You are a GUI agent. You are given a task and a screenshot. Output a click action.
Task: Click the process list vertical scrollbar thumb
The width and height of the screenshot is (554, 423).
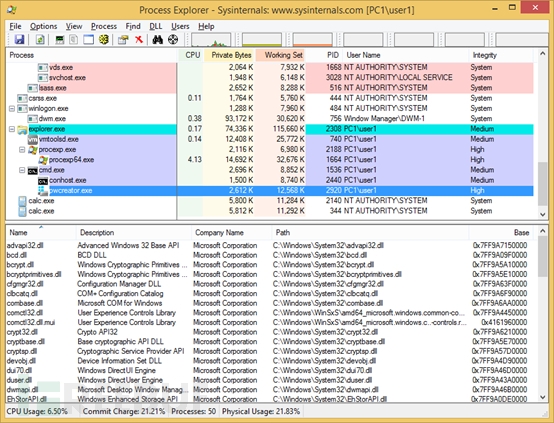[542, 184]
